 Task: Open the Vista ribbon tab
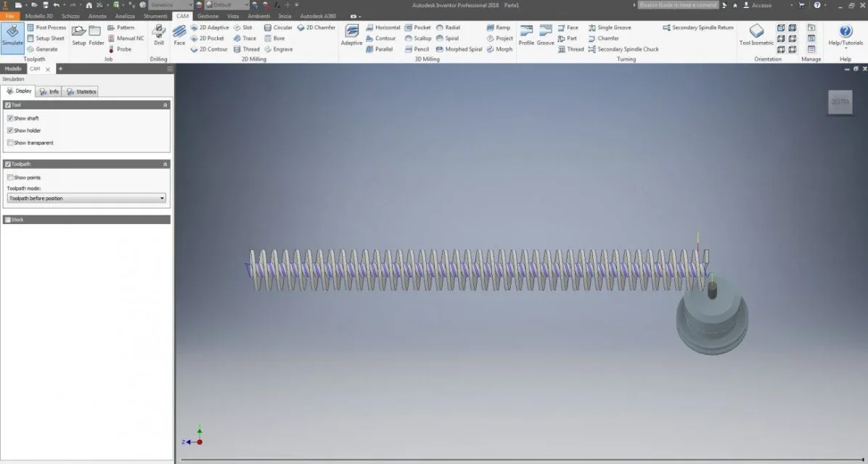coord(233,16)
